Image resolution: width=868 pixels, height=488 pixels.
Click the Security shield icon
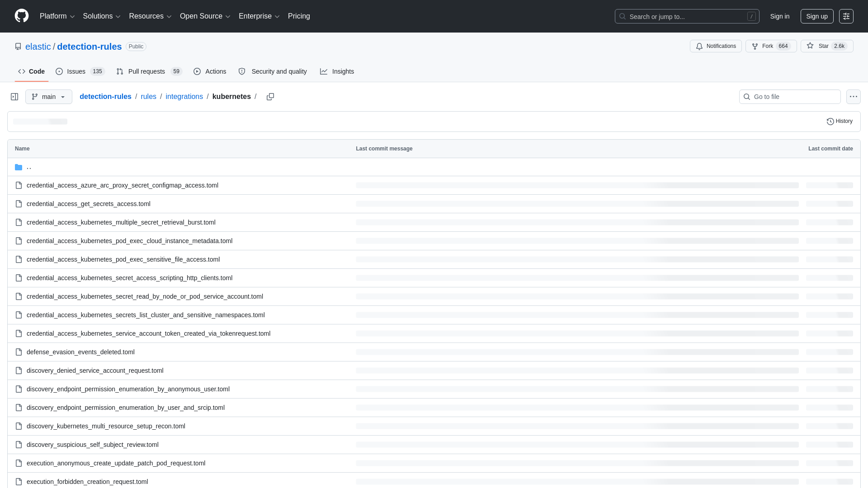click(x=242, y=71)
